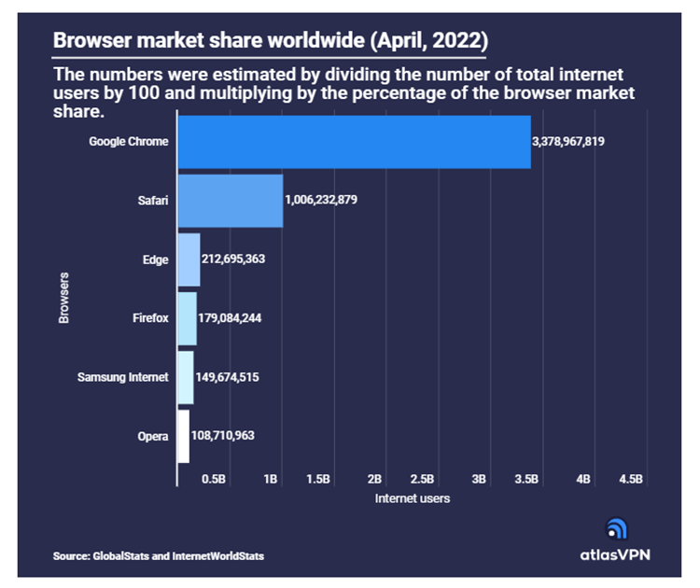700x588 pixels.
Task: Click the vertical Browsers axis title
Action: pyautogui.click(x=63, y=297)
